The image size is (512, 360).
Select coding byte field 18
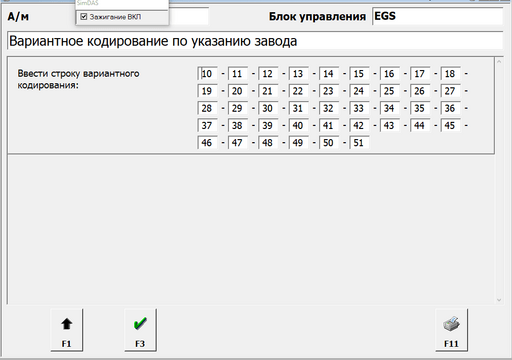coord(450,74)
